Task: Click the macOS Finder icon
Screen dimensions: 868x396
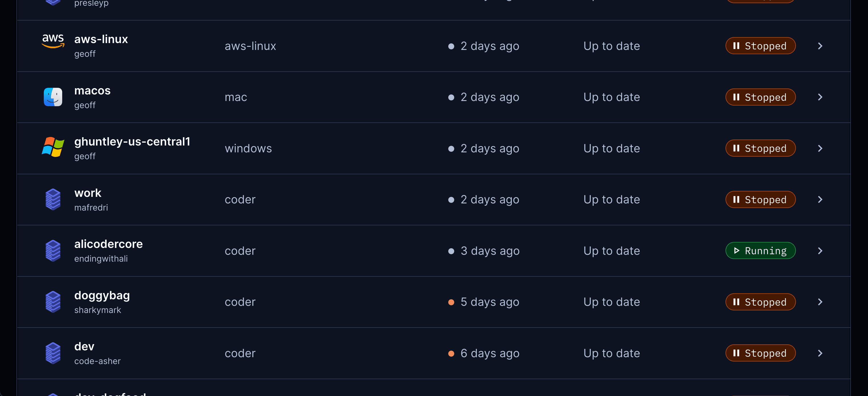Action: click(x=53, y=97)
